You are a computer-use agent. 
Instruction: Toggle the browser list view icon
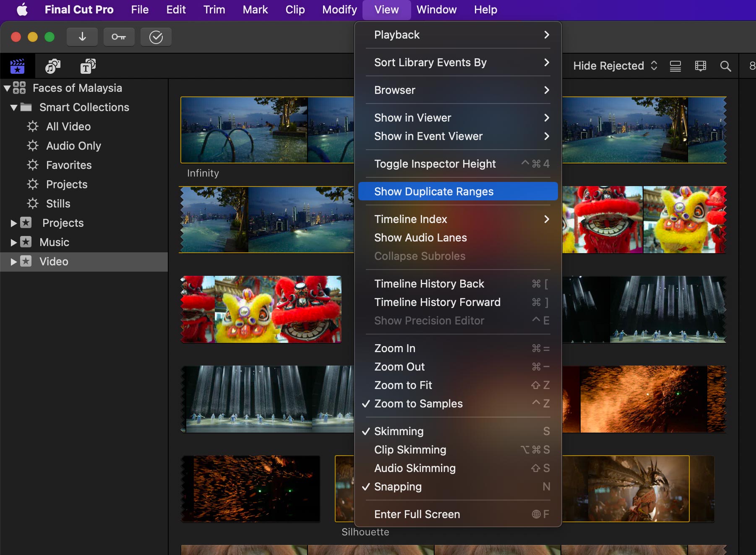click(x=675, y=66)
